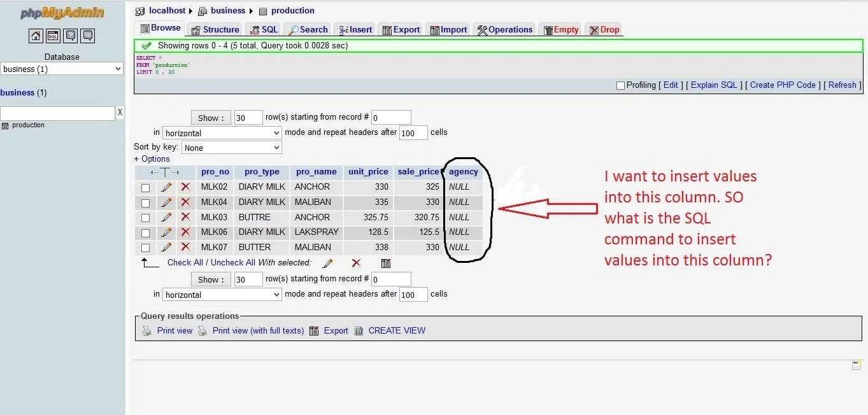Switch to the Operations tab

[x=504, y=30]
